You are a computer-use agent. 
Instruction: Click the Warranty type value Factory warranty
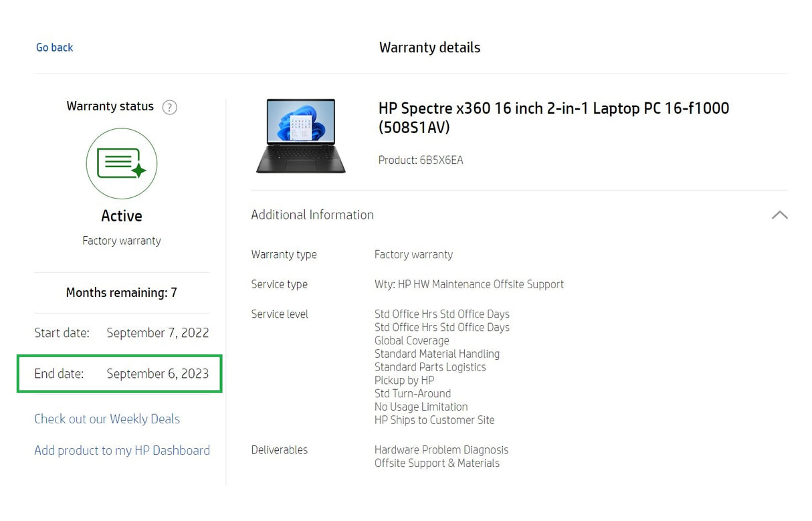click(413, 254)
